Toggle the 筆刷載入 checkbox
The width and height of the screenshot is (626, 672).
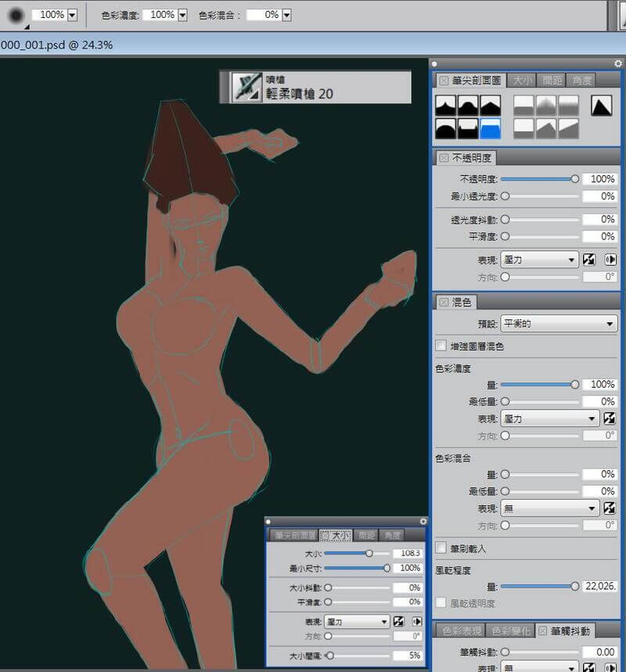pos(441,548)
